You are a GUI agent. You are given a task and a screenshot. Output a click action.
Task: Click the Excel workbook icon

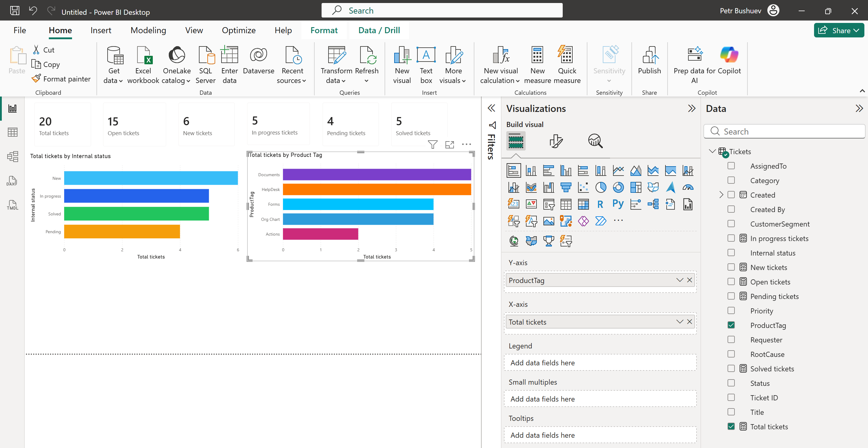pyautogui.click(x=144, y=55)
